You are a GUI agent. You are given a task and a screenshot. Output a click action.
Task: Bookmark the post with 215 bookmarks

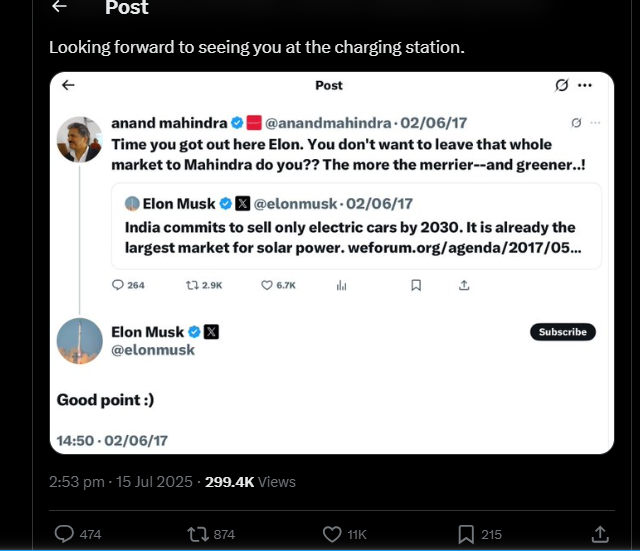pyautogui.click(x=466, y=534)
